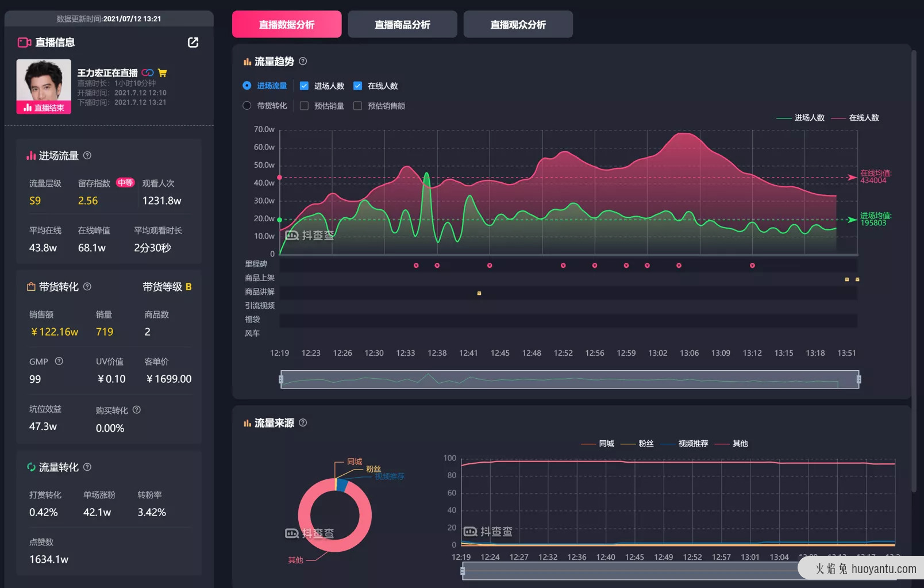This screenshot has height=588, width=924.
Task: Click left handle of 流量来源 zoom slider
Action: point(463,571)
